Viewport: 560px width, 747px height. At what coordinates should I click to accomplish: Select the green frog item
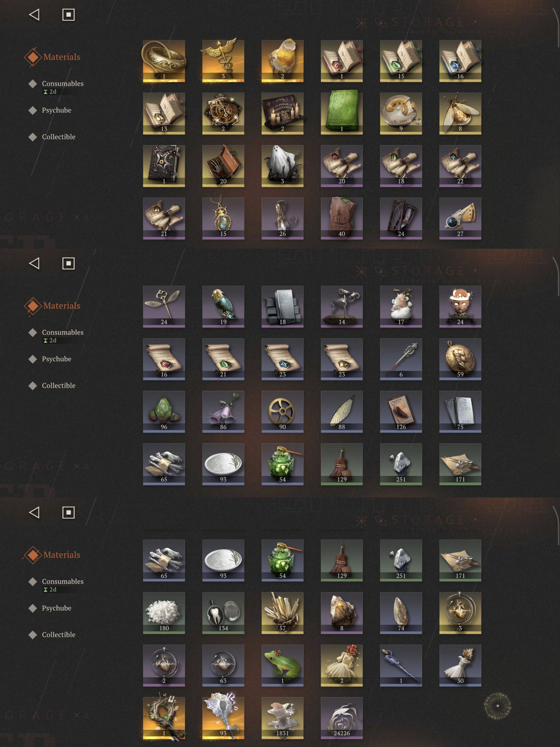pos(283,665)
